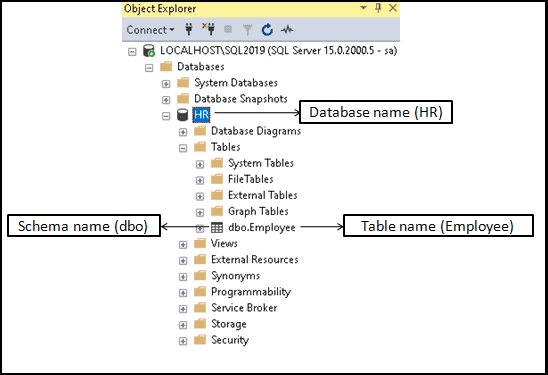Expand the Database Diagrams node
Viewport: 548px width, 375px height.
pyautogui.click(x=183, y=132)
